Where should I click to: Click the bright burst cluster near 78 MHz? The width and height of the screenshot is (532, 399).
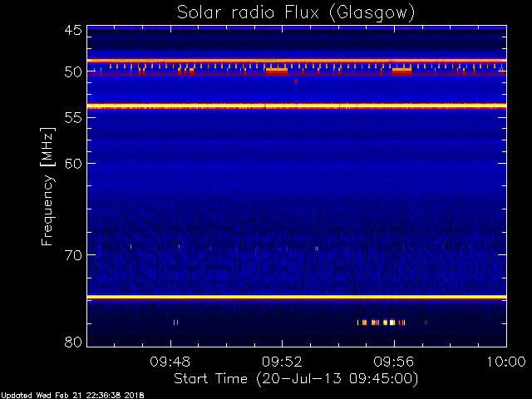pyautogui.click(x=381, y=323)
